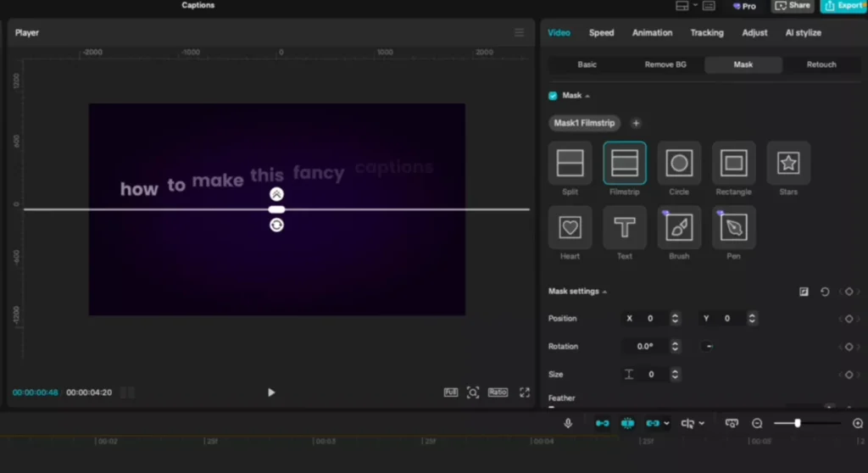Click the Text mask icon
The image size is (868, 473).
coord(625,228)
